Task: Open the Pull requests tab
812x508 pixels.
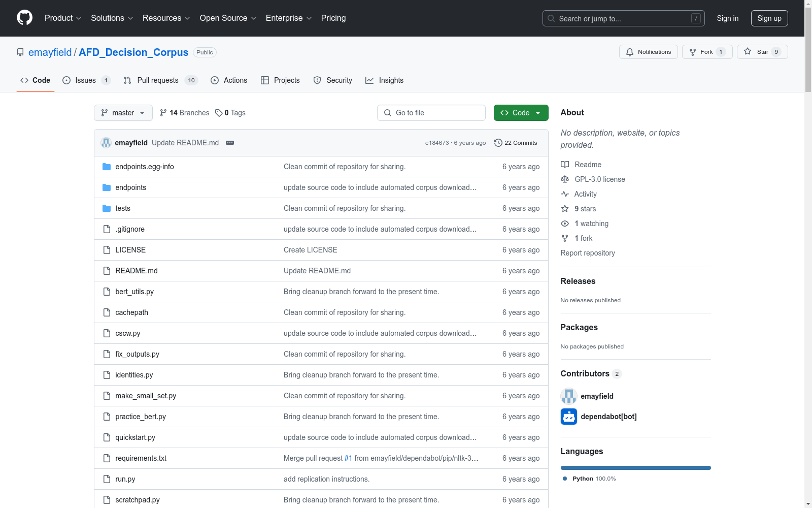Action: click(x=160, y=80)
